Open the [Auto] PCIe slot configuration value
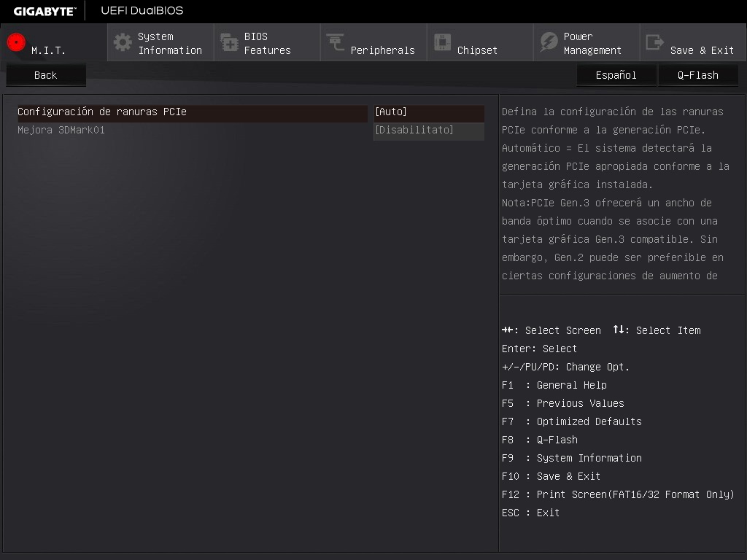 (428, 112)
